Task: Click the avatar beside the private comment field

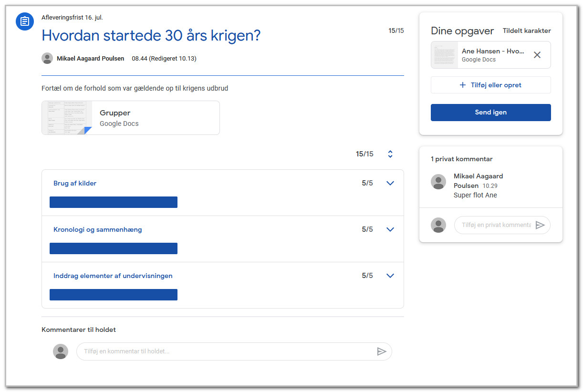Action: click(438, 225)
